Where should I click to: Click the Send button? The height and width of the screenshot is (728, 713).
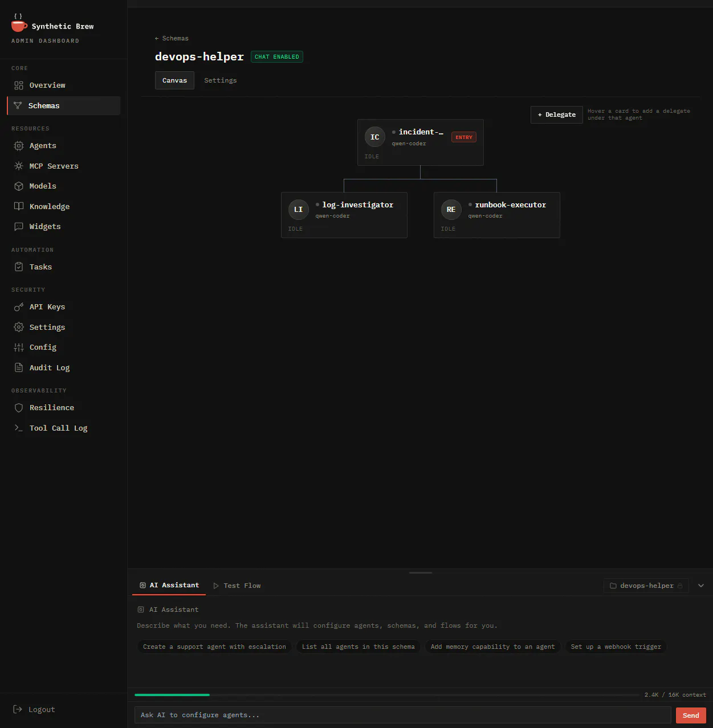tap(691, 715)
